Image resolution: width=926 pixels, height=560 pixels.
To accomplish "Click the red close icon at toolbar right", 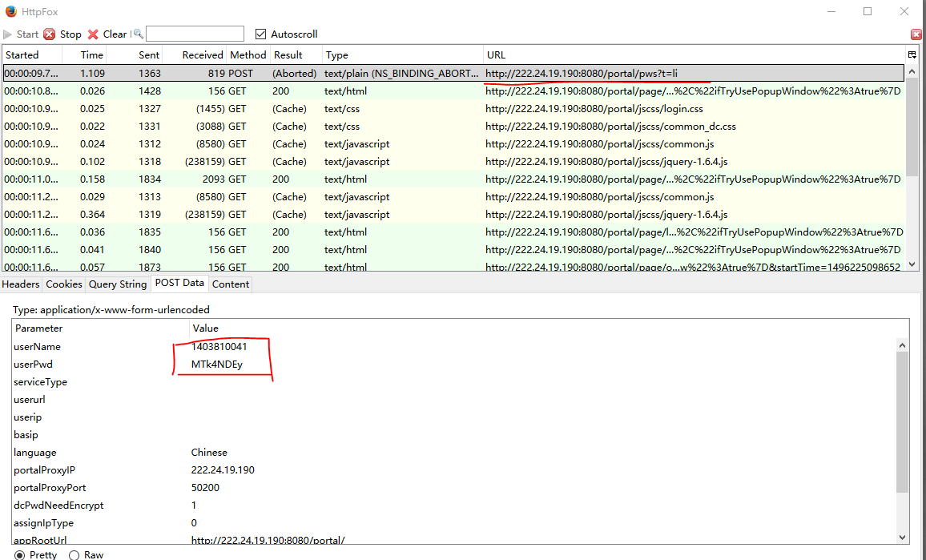I will [916, 35].
